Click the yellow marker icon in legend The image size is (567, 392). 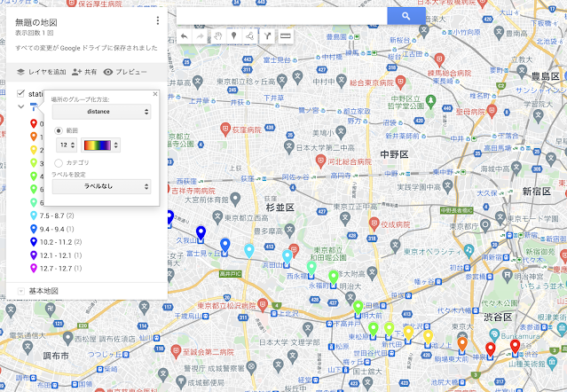[33, 150]
